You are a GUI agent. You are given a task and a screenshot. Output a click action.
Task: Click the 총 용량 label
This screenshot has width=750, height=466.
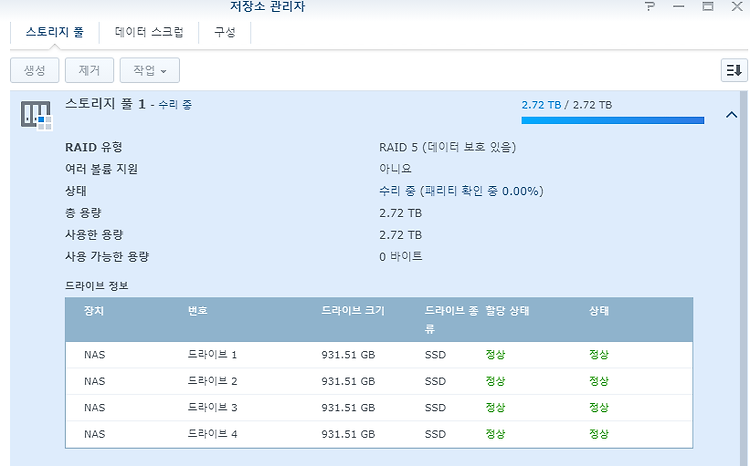[83, 213]
